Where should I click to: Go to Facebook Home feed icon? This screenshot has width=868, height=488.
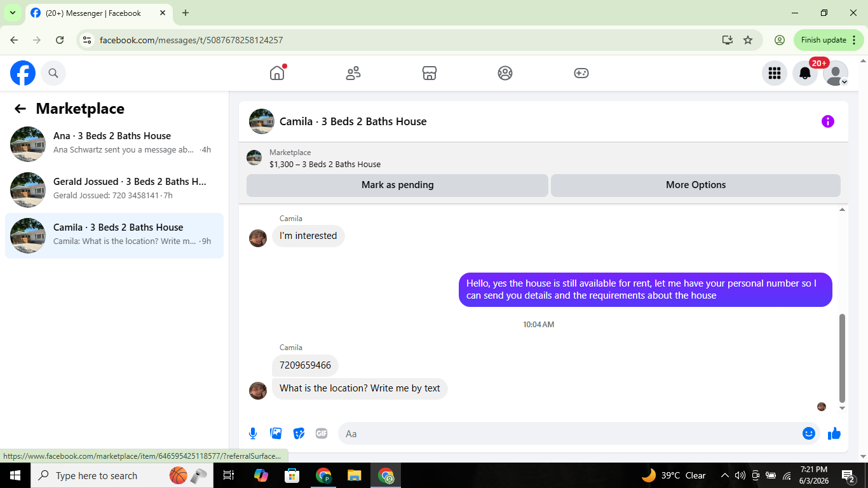click(277, 73)
